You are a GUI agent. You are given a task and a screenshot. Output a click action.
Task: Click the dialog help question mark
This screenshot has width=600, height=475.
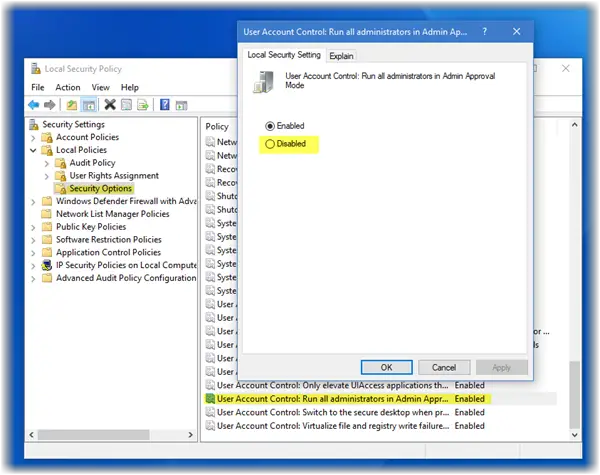tap(484, 31)
